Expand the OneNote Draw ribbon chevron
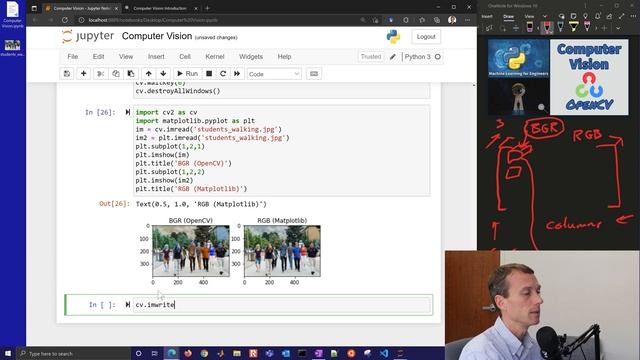This screenshot has width=640, height=360. [618, 28]
